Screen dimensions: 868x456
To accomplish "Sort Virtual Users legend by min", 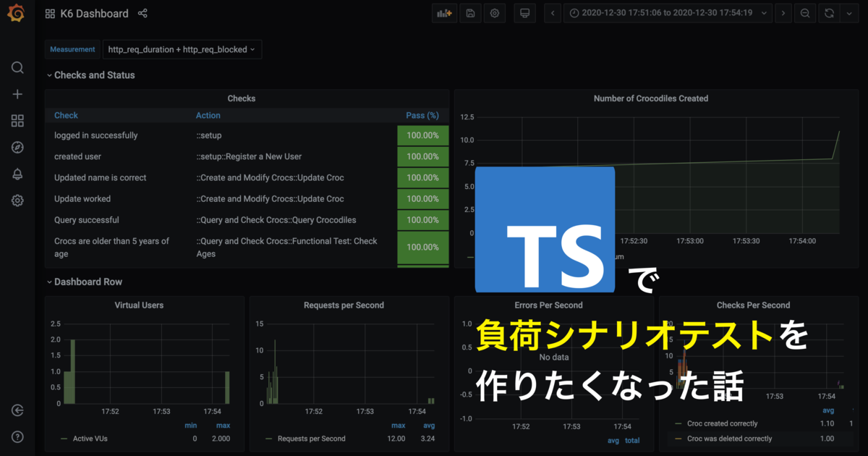I will pos(190,426).
